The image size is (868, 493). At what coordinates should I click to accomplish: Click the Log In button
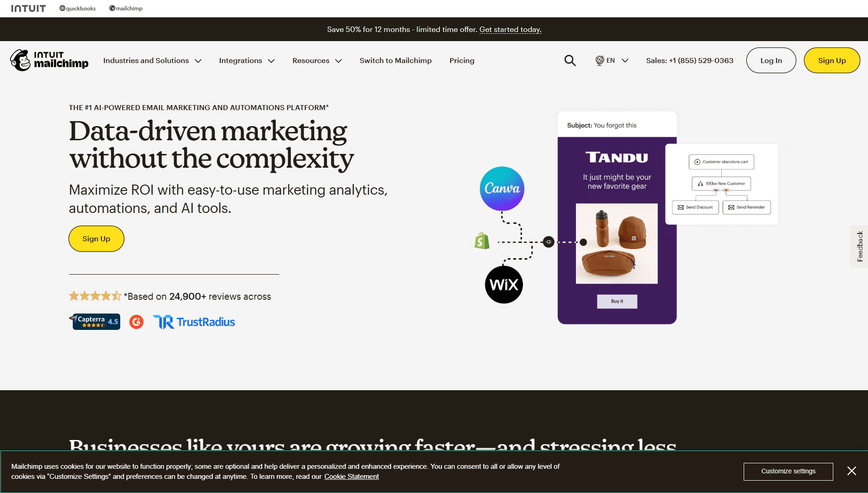(x=771, y=60)
